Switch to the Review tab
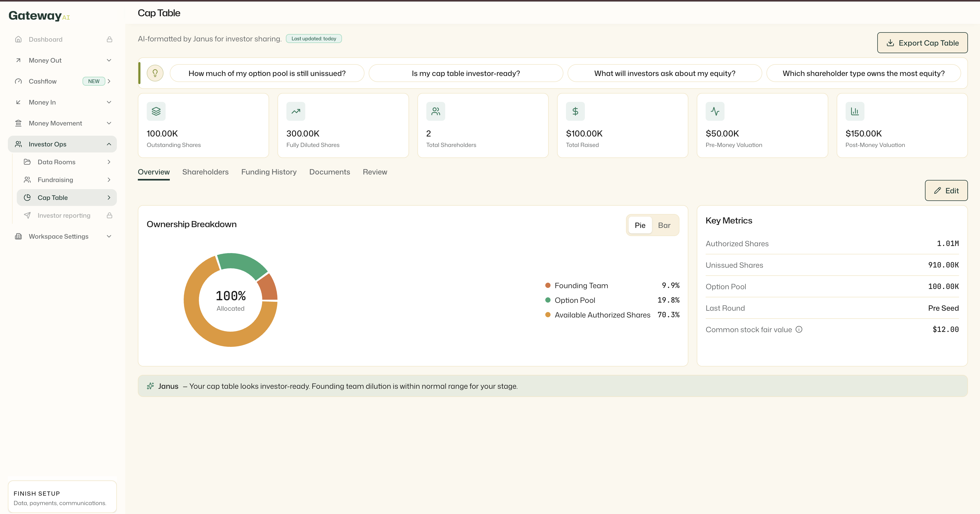 coord(375,172)
